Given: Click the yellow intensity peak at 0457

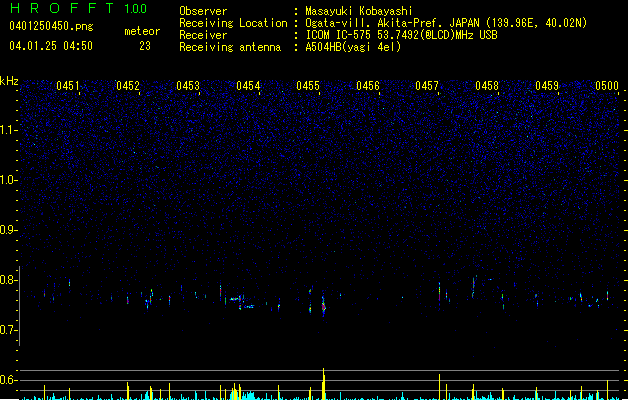Looking at the screenshot, I should tap(440, 387).
